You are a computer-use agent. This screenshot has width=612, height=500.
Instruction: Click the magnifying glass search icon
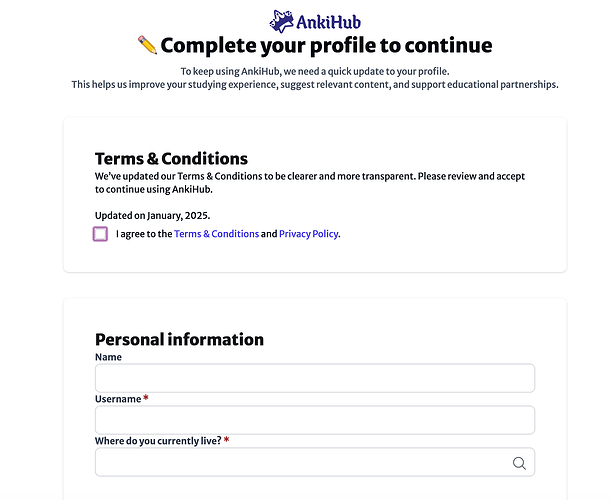tap(519, 463)
